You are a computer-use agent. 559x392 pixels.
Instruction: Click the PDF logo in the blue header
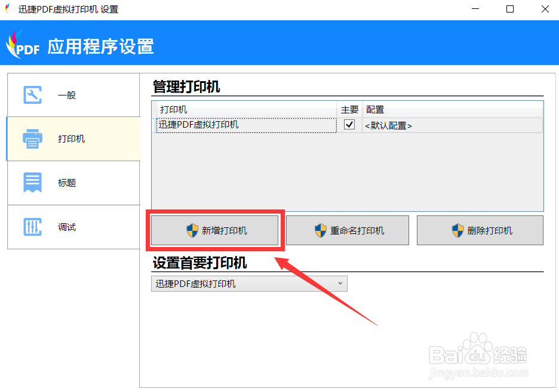pos(23,44)
